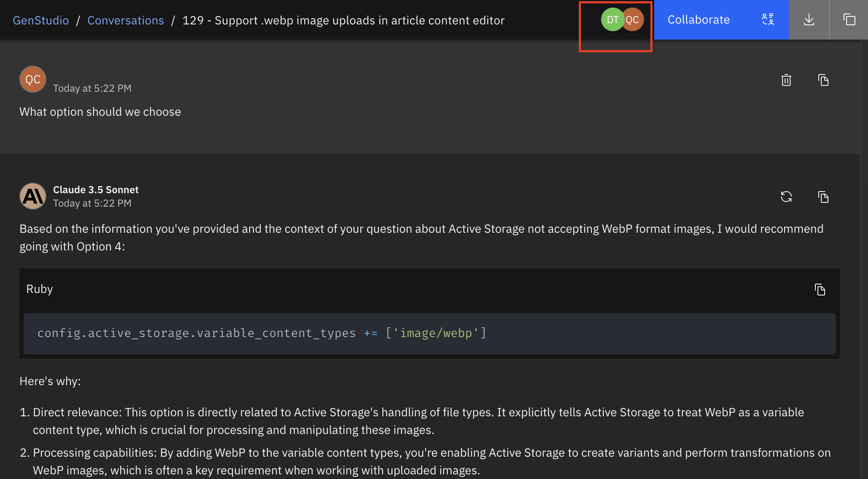Go back to Conversations breadcrumb
The height and width of the screenshot is (479, 868).
pos(125,20)
